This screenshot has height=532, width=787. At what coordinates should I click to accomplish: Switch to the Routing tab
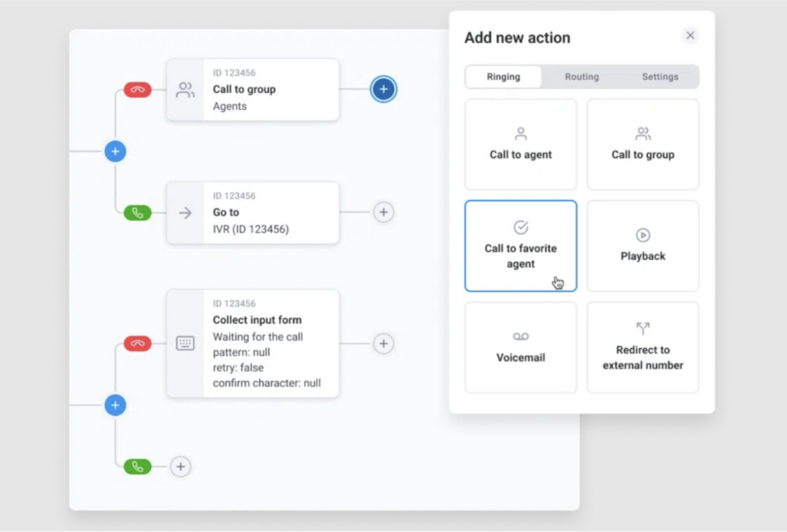582,77
